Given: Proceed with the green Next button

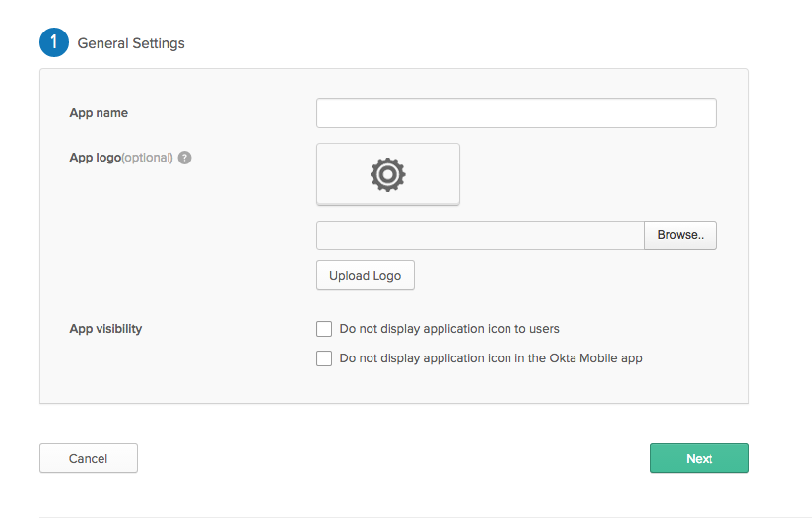Looking at the screenshot, I should click(699, 458).
